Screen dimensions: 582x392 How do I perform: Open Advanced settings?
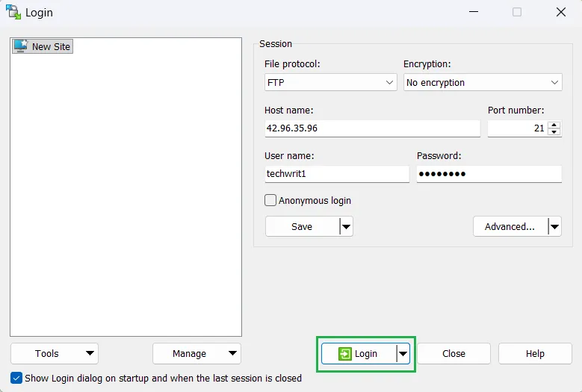[510, 226]
